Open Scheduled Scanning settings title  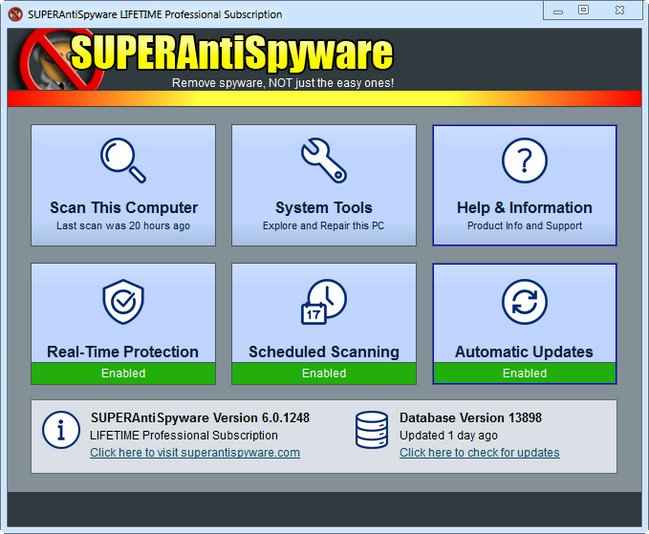324,351
